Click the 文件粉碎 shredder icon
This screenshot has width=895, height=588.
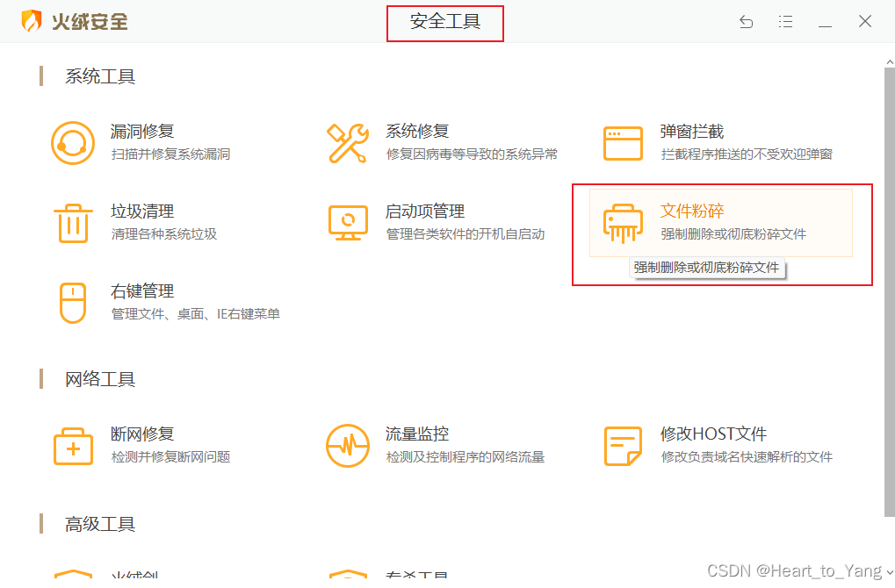pos(623,224)
